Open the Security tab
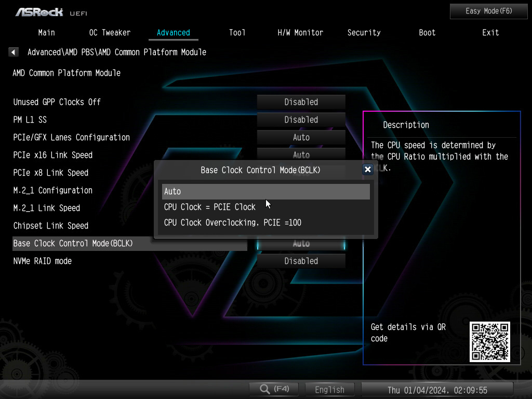 pyautogui.click(x=364, y=33)
